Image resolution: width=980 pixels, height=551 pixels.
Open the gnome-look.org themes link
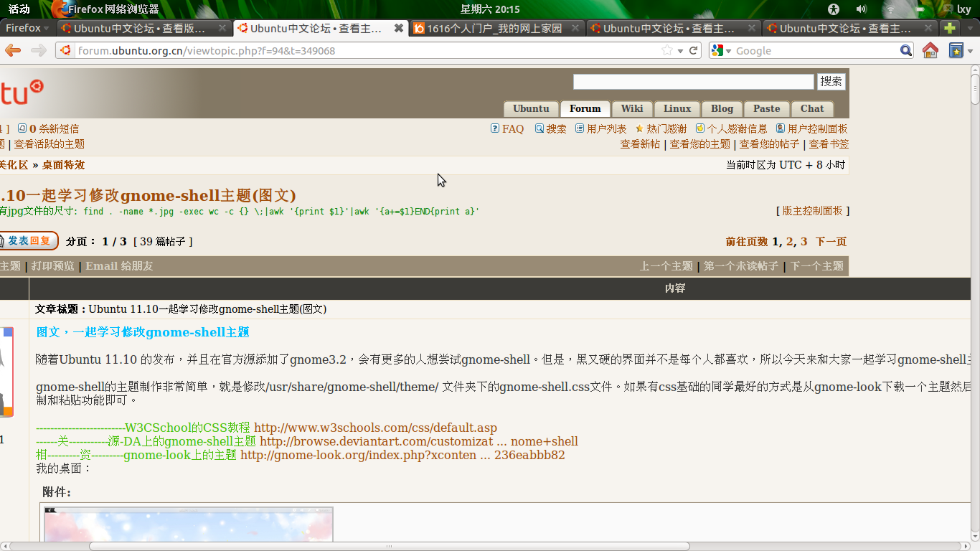[x=402, y=455]
